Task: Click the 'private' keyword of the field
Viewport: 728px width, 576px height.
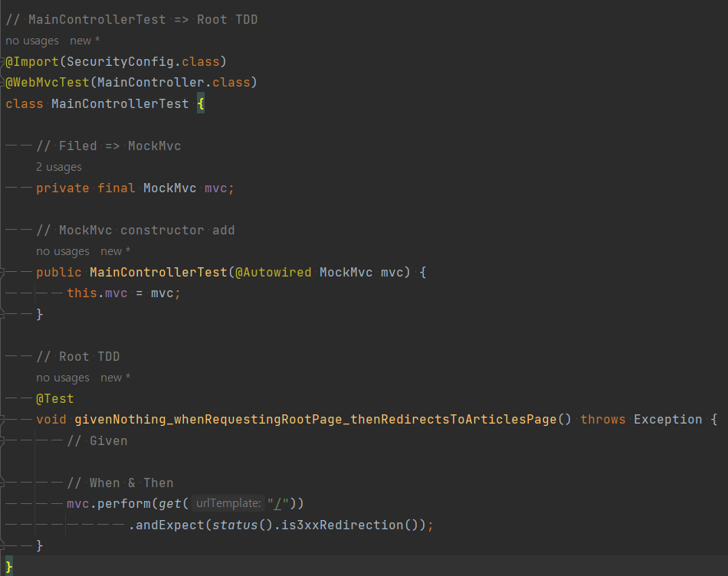Action: (63, 188)
